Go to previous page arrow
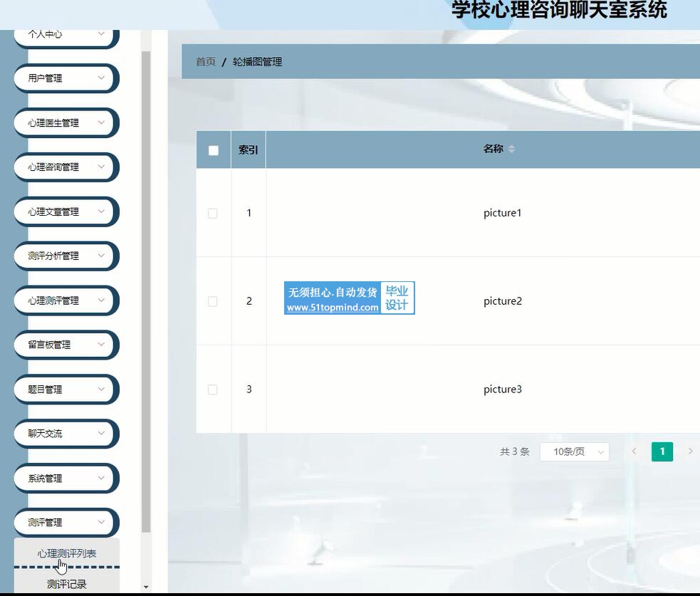 [x=634, y=451]
